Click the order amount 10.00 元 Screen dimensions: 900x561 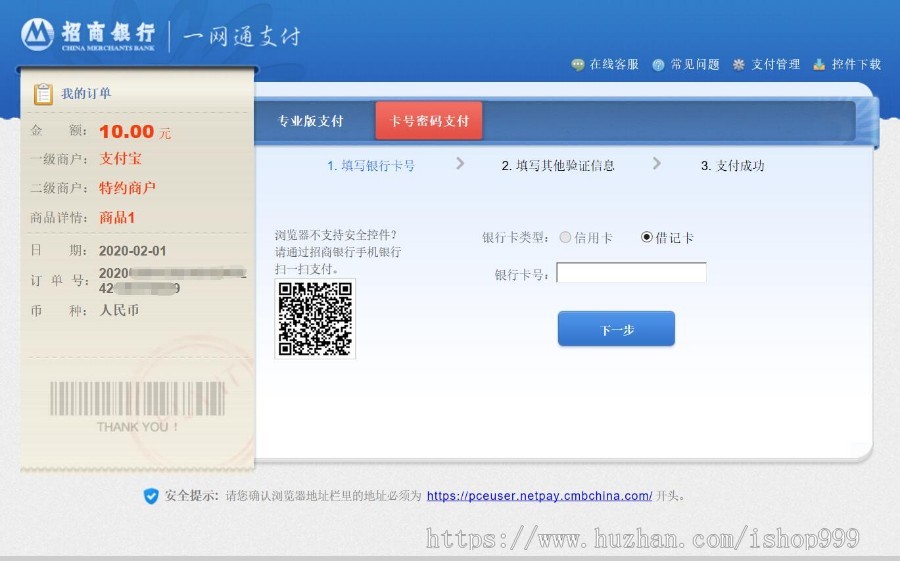[135, 132]
